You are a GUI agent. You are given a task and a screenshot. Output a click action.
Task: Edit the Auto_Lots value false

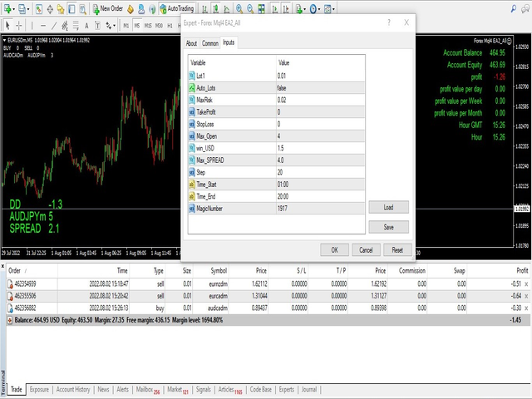[321, 88]
